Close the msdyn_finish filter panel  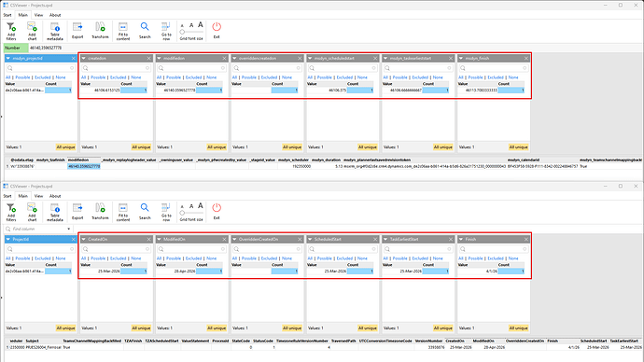click(x=526, y=58)
